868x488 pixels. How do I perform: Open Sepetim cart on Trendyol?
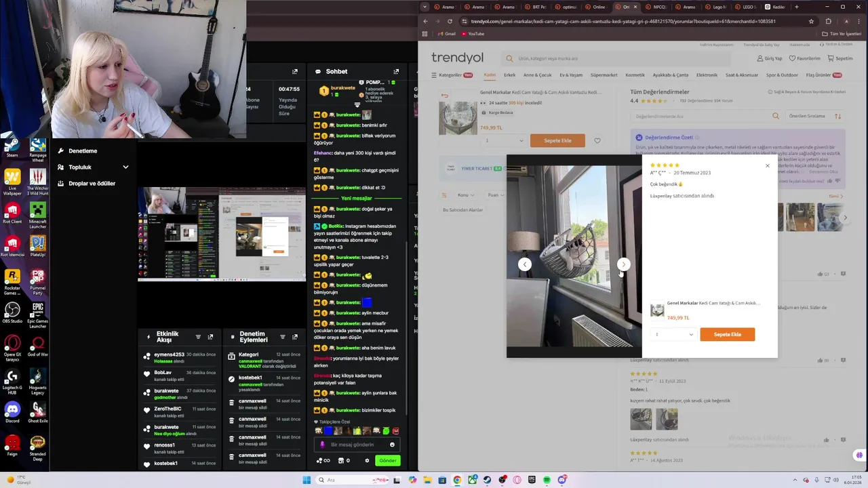click(x=840, y=58)
